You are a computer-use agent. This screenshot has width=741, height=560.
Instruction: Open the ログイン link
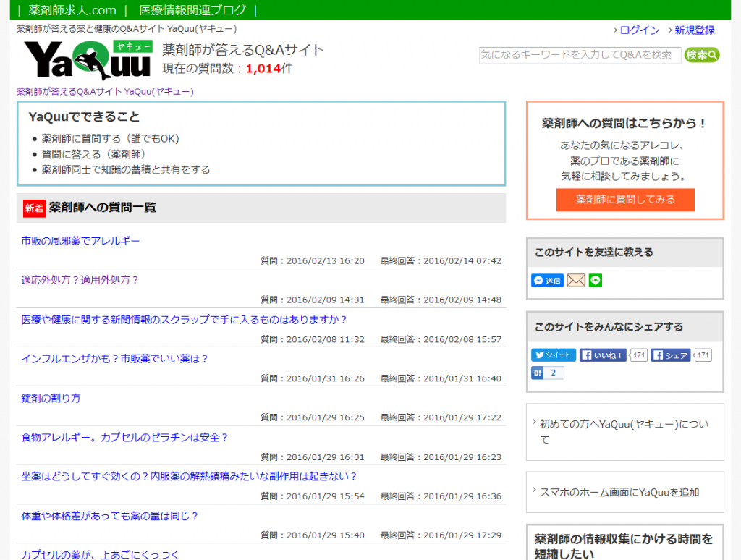640,30
